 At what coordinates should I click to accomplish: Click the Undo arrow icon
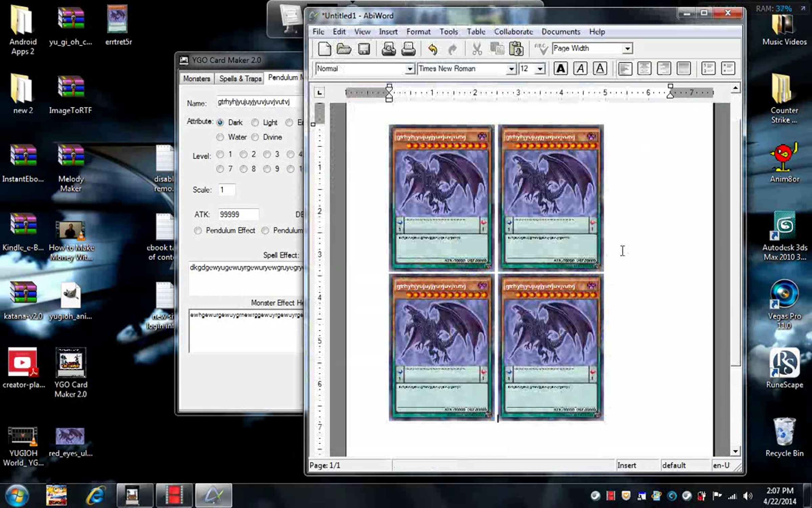pos(433,49)
